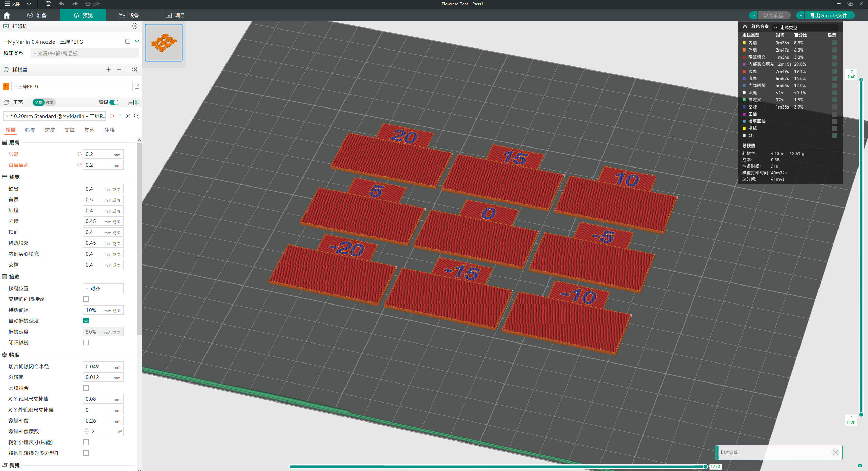Click the Home icon
The height and width of the screenshot is (471, 868).
point(7,15)
